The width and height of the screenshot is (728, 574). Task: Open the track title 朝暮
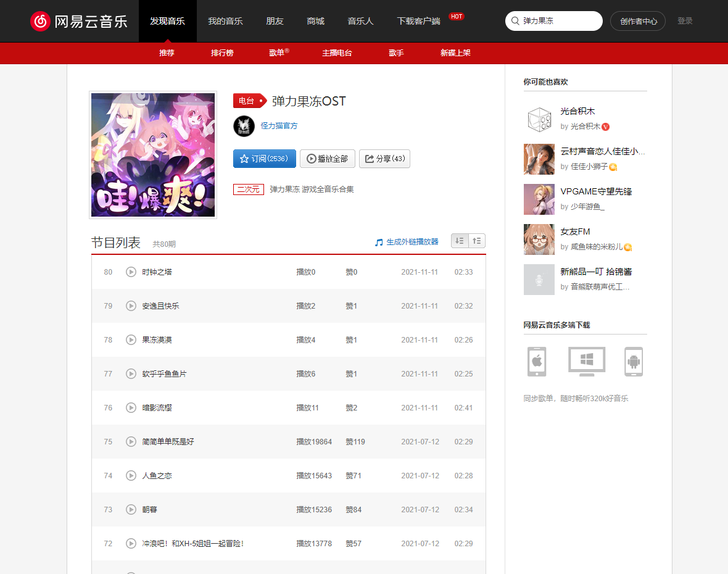click(x=149, y=509)
